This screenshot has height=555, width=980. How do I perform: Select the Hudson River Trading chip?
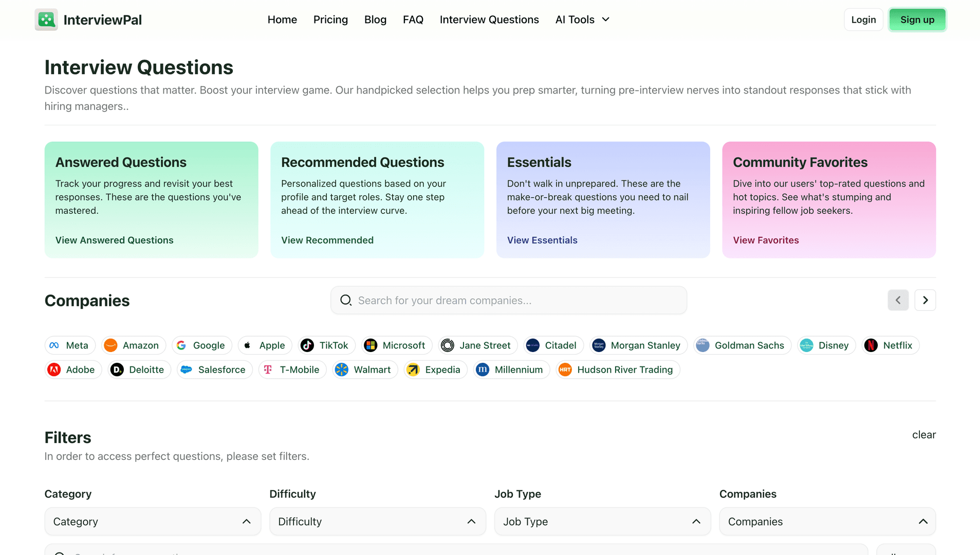tap(618, 369)
